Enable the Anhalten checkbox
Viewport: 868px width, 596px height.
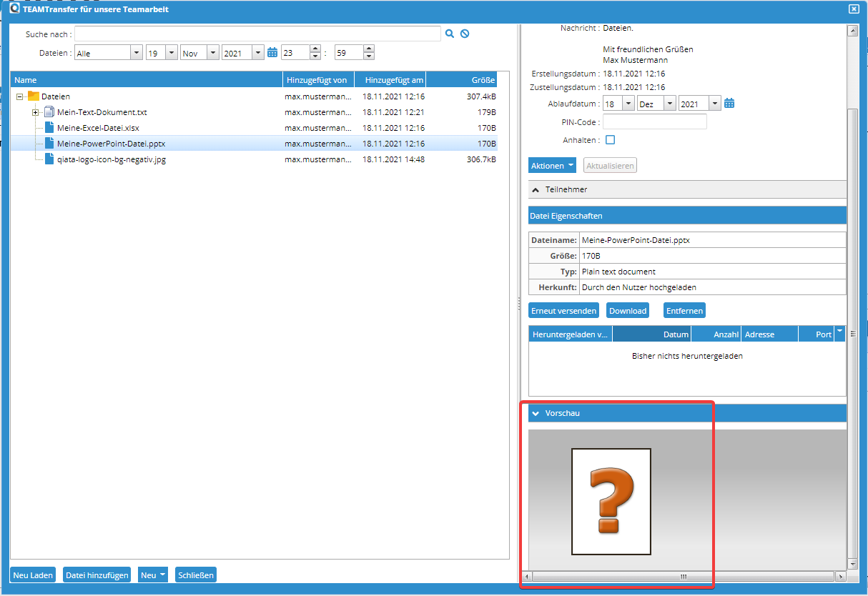click(x=610, y=141)
